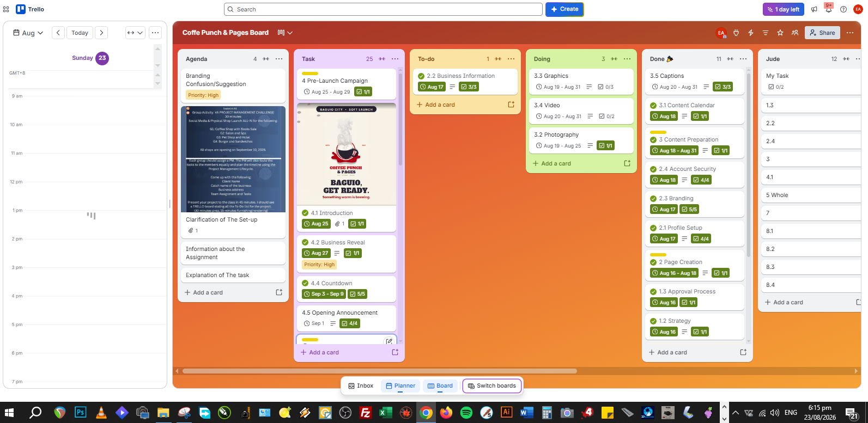
Task: Collapse the Agenda list
Action: click(x=266, y=59)
